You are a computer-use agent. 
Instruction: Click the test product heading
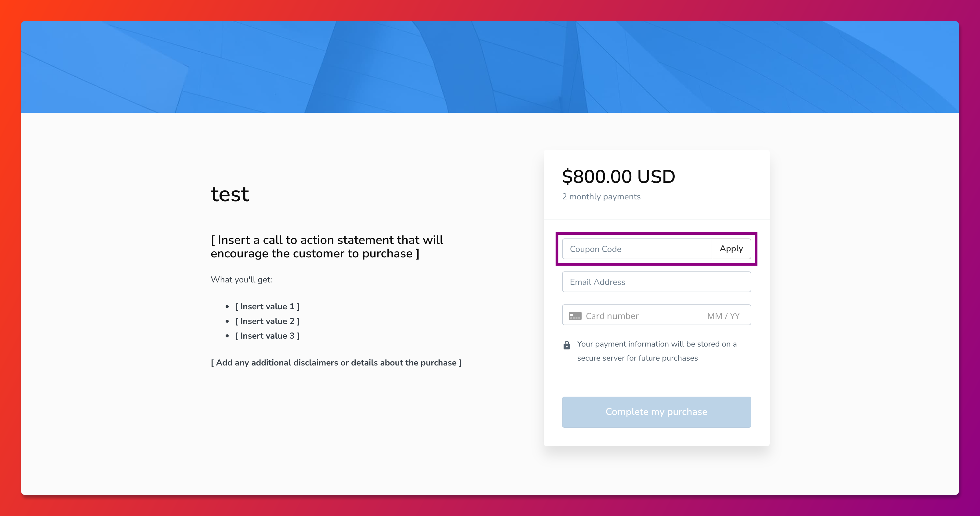[x=230, y=194]
